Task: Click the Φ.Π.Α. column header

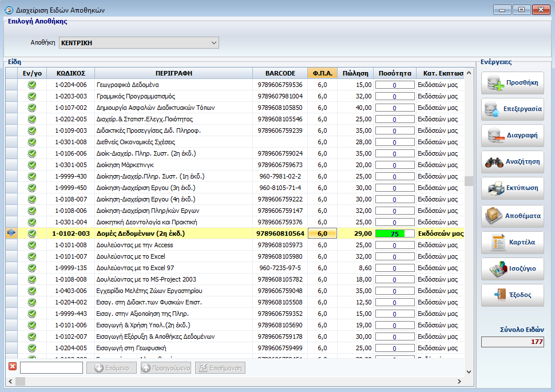Action: (323, 73)
